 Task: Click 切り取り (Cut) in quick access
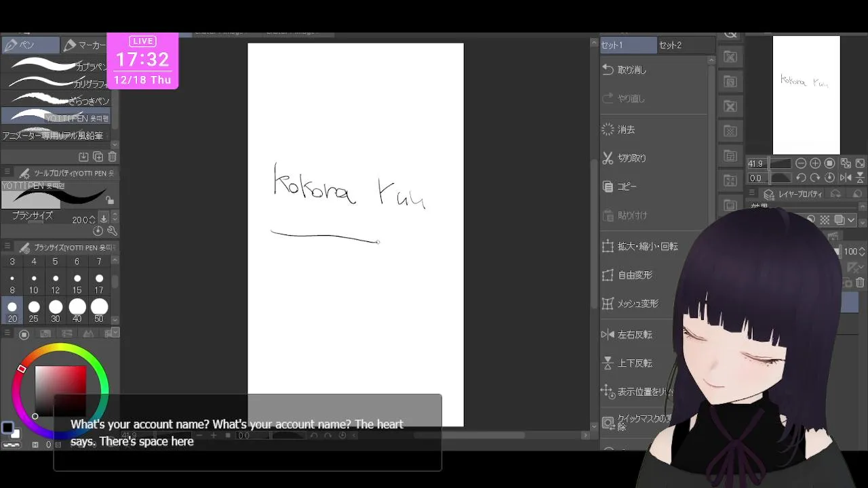coord(653,158)
